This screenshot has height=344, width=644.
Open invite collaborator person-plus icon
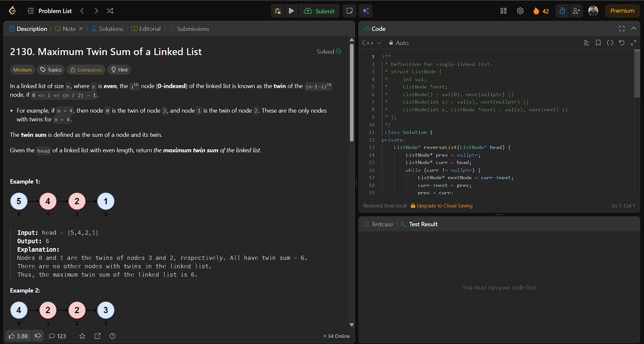576,11
